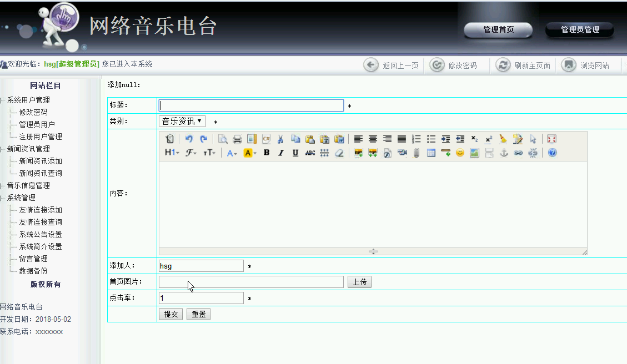Paste from Word icon

pos(339,139)
